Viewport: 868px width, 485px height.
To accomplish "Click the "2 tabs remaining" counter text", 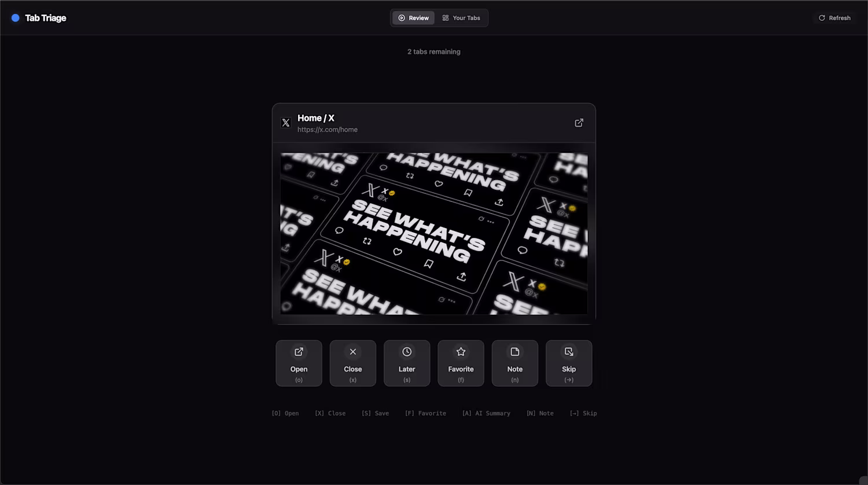I will [434, 52].
